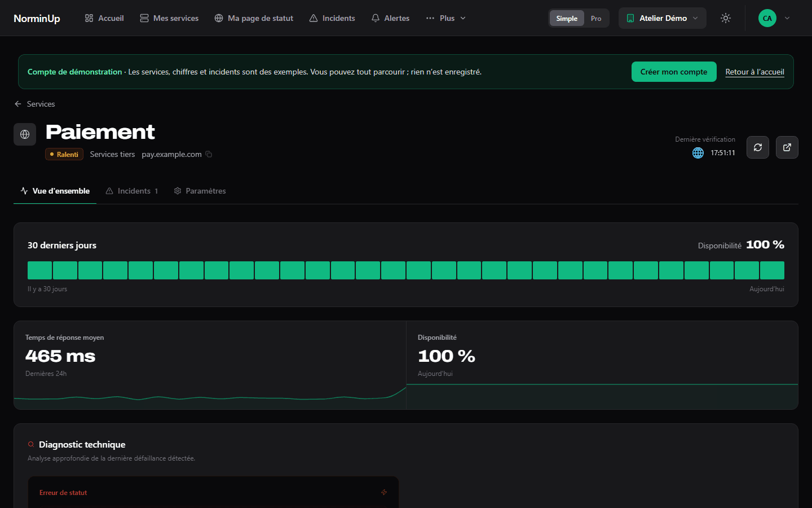
Task: Select the Paramètres tab
Action: click(x=200, y=191)
